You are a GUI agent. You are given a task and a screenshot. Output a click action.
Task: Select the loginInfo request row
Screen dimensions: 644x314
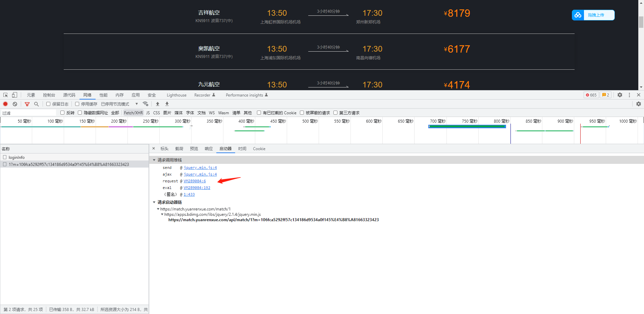pos(74,157)
